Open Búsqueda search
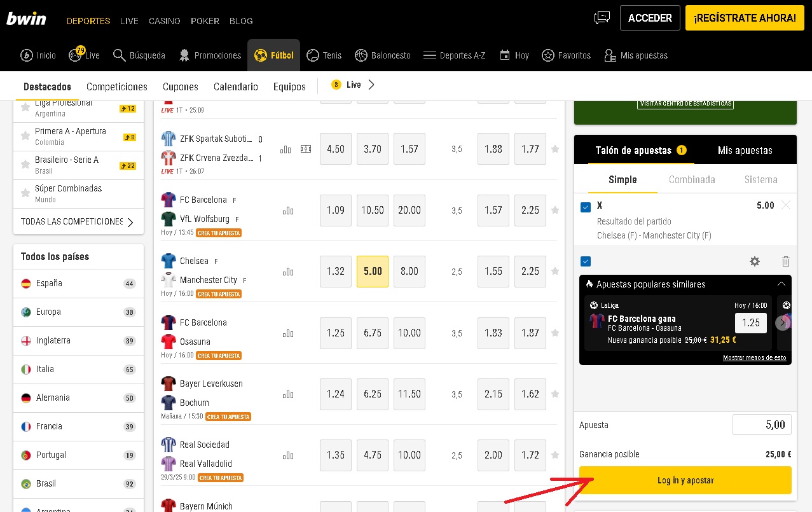Image resolution: width=812 pixels, height=512 pixels. 139,55
